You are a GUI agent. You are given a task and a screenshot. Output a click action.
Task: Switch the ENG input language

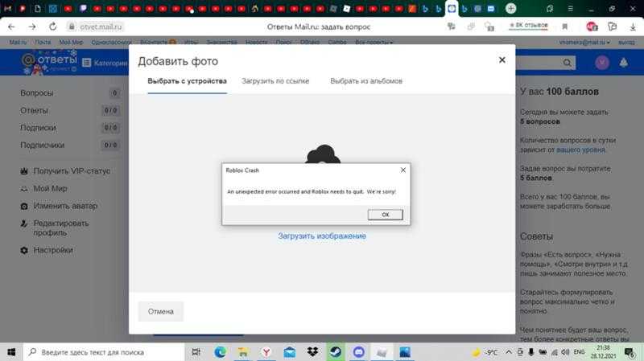tap(579, 352)
